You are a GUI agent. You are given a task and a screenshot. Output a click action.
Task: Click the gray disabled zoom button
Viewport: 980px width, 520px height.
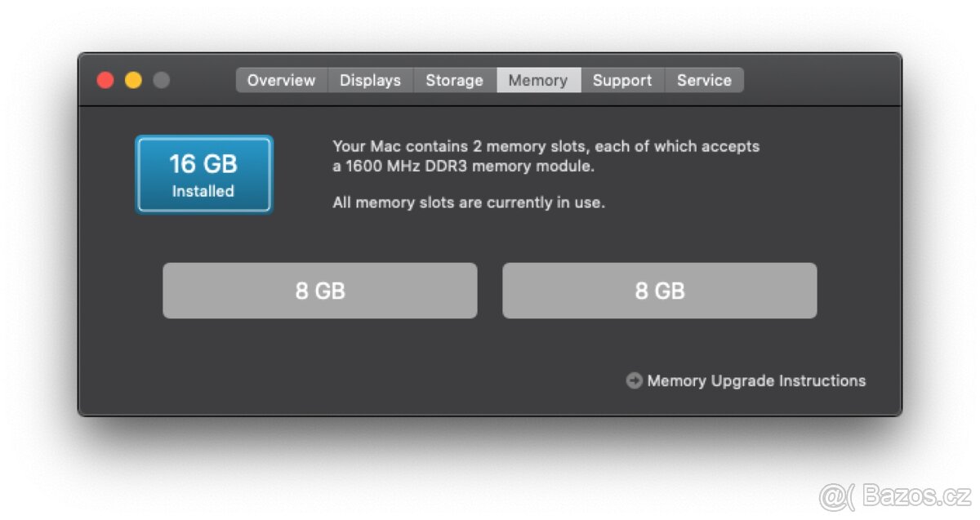click(x=161, y=79)
